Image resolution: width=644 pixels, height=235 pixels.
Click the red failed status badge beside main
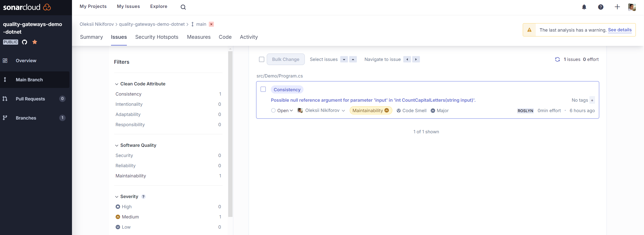(211, 24)
